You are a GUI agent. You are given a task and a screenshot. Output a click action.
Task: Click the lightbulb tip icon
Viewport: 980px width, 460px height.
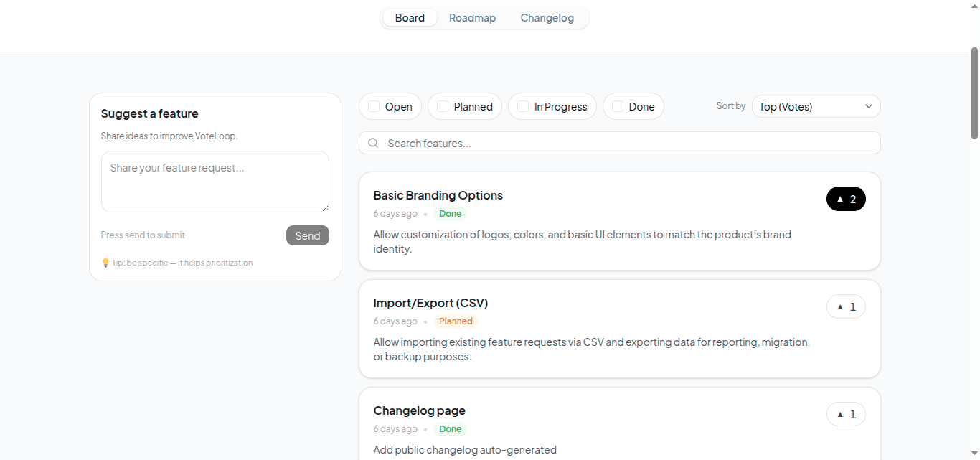click(x=105, y=263)
